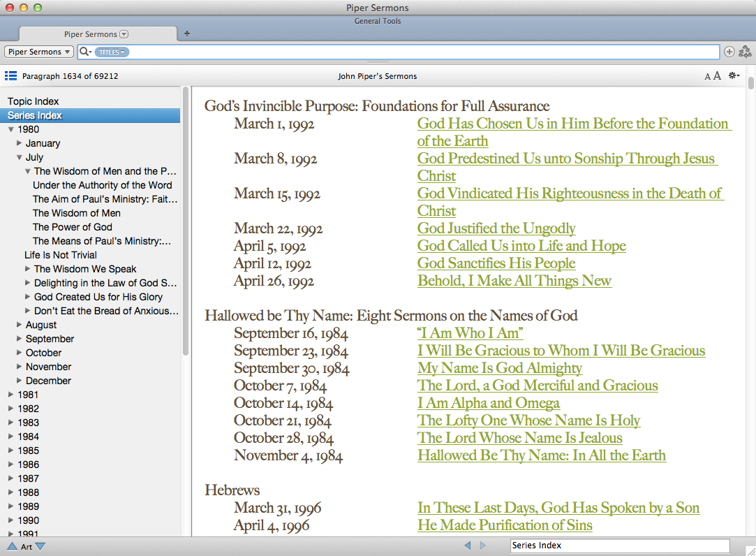756x556 pixels.
Task: Decrease text size with small A
Action: (707, 76)
